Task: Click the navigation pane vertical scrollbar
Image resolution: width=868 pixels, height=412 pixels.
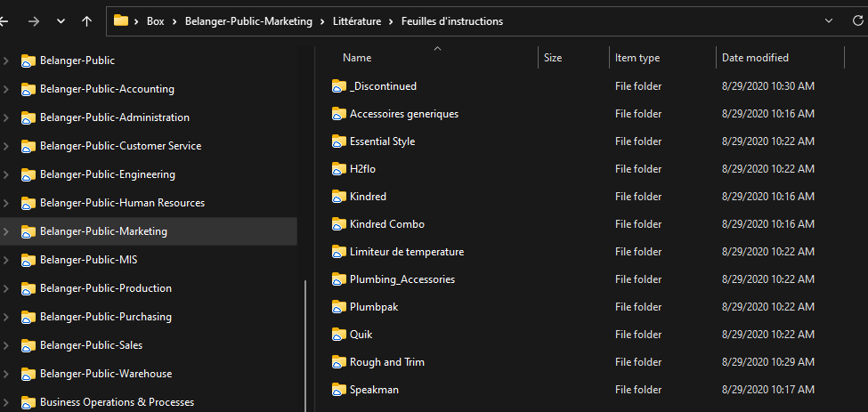Action: 305,346
